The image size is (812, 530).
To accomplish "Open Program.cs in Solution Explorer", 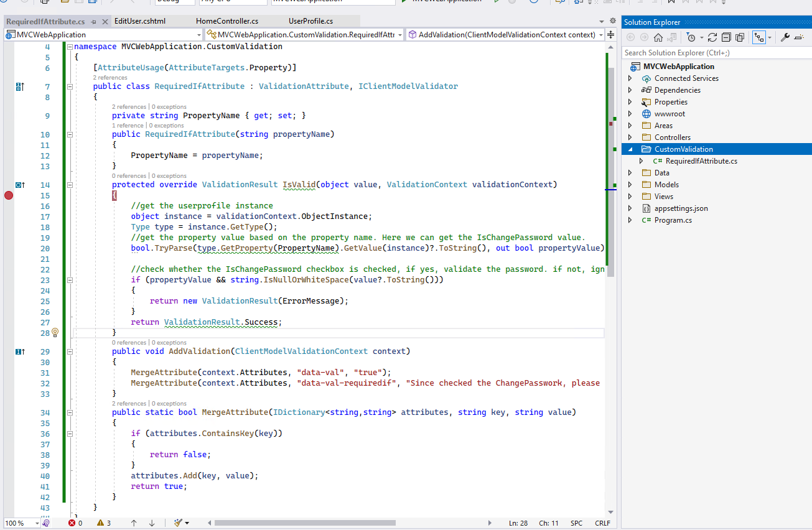I will 673,220.
